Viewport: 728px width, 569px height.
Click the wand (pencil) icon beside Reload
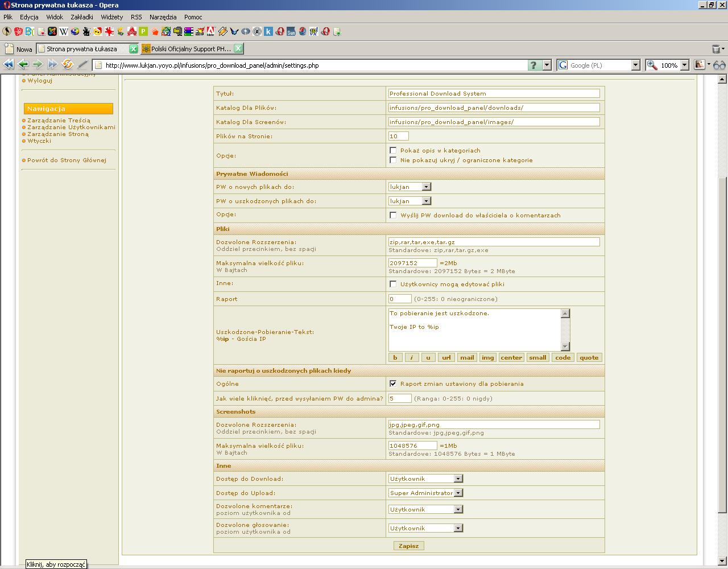(x=83, y=65)
